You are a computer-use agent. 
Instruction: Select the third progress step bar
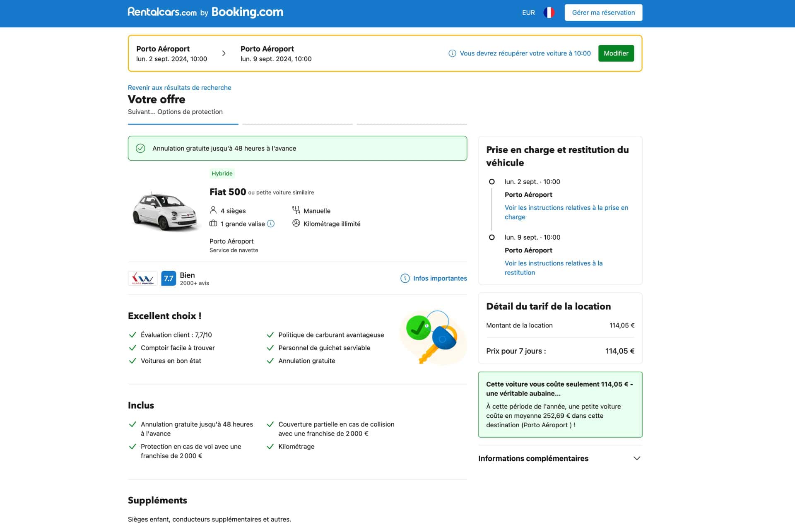pyautogui.click(x=412, y=124)
